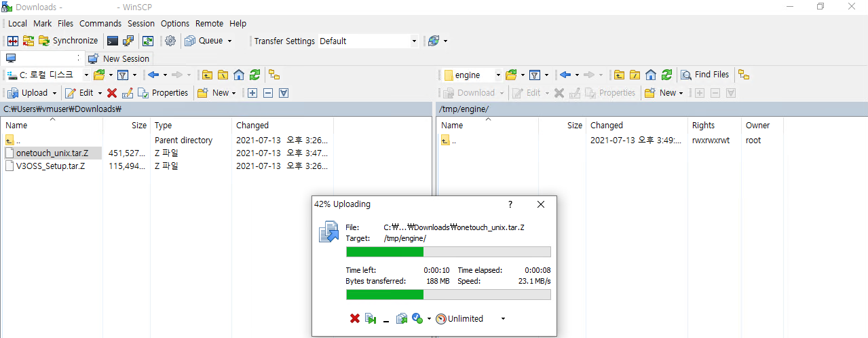Click help question mark in upload dialog
The image size is (868, 338).
pos(510,204)
